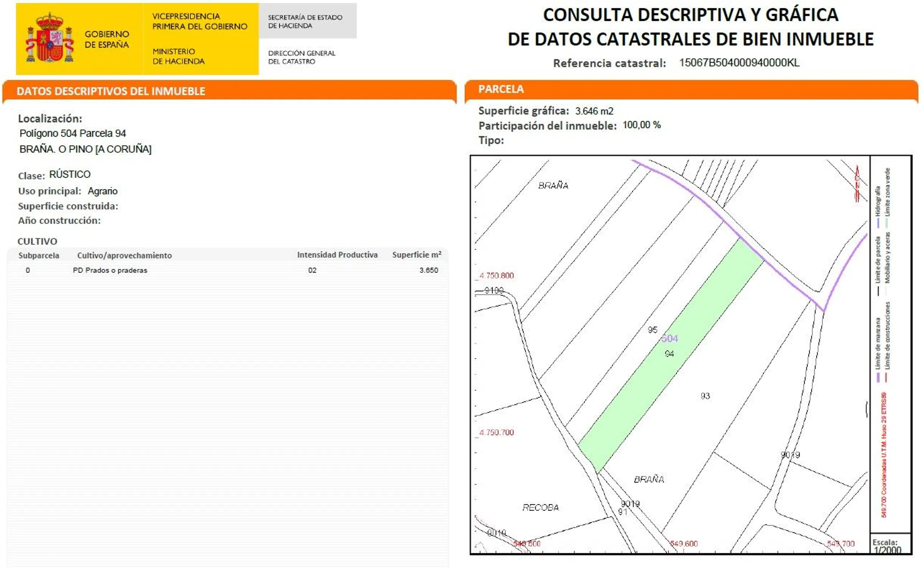The height and width of the screenshot is (568, 924).
Task: Select the PARCELA section header
Action: click(x=501, y=89)
